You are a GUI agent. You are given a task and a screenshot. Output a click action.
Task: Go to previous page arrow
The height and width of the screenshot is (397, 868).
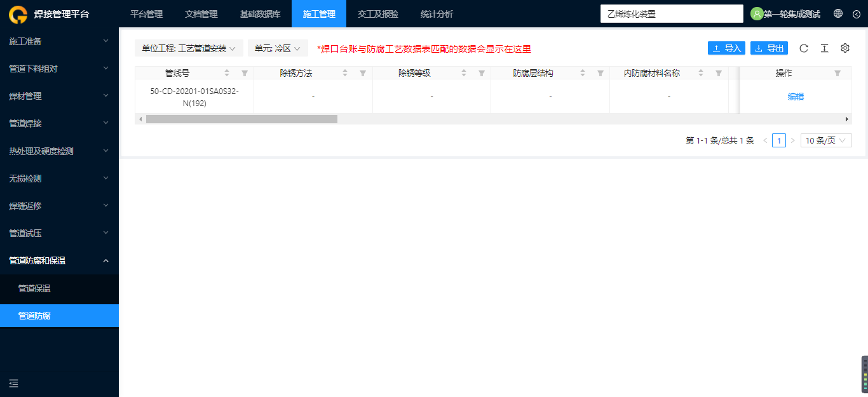[x=765, y=140]
